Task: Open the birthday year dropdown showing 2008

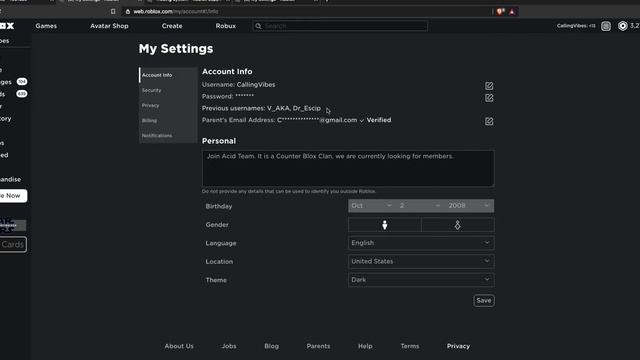Action: (469, 206)
